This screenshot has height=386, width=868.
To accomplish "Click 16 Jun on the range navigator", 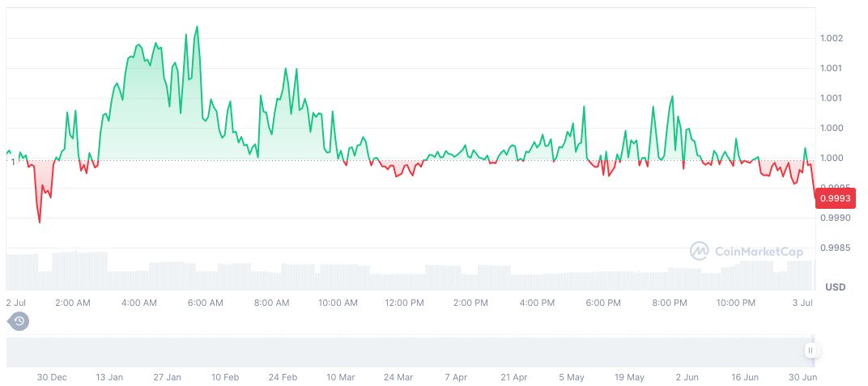I will (744, 377).
